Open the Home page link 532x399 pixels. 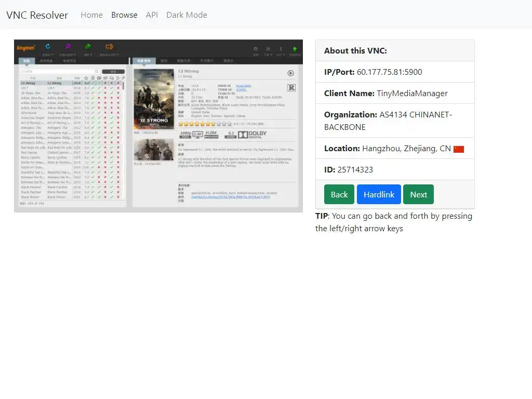point(91,15)
